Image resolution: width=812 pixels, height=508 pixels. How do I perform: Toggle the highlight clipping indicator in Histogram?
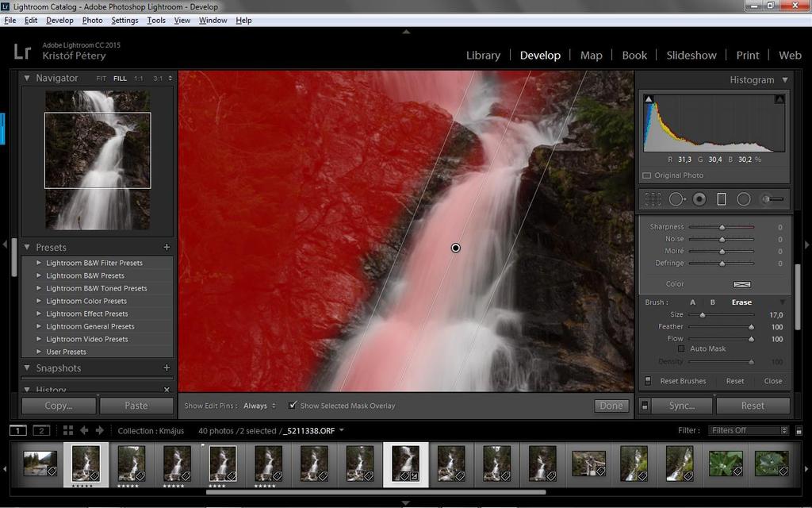[779, 98]
